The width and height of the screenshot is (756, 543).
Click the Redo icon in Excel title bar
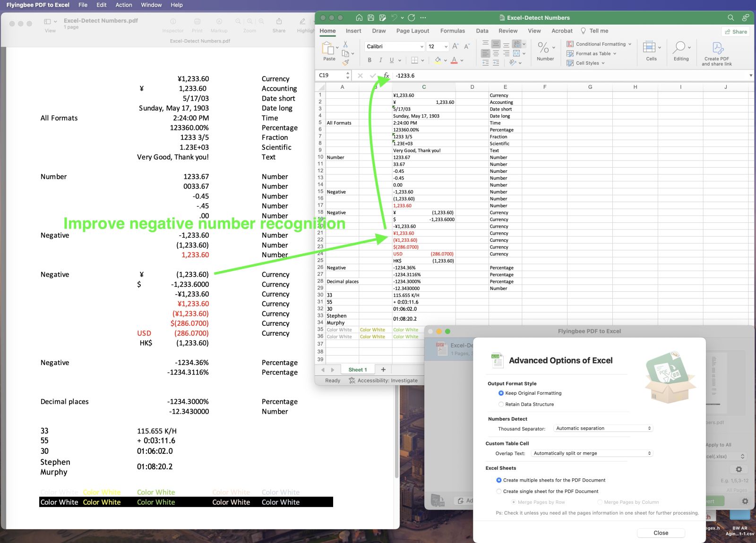click(412, 17)
